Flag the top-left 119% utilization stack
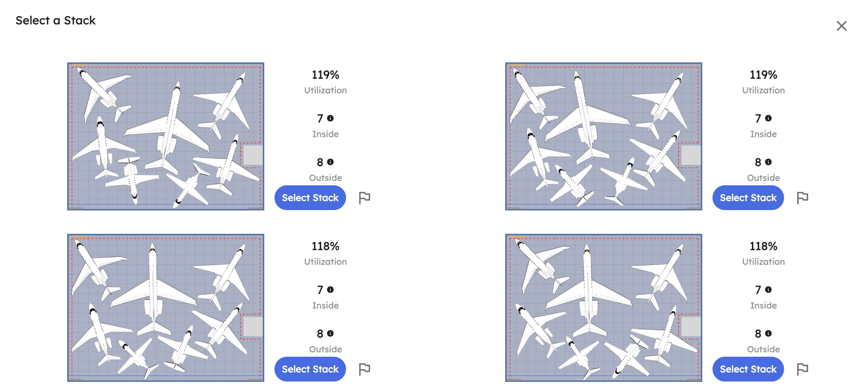This screenshot has height=391, width=868. click(365, 197)
